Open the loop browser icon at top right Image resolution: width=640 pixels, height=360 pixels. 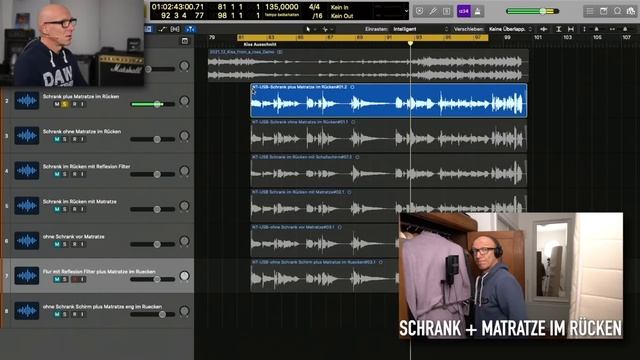618,11
